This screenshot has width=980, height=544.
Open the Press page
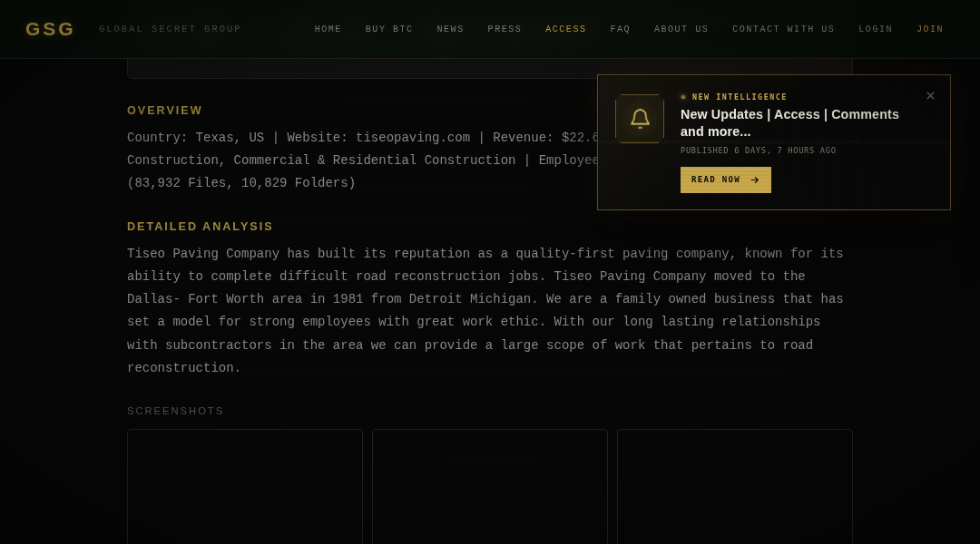pyautogui.click(x=505, y=29)
